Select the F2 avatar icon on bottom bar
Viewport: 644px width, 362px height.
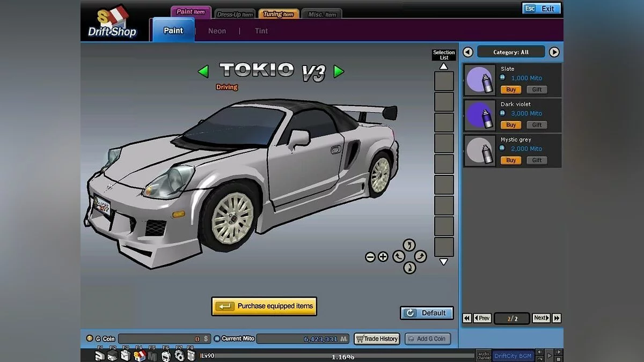[112, 356]
